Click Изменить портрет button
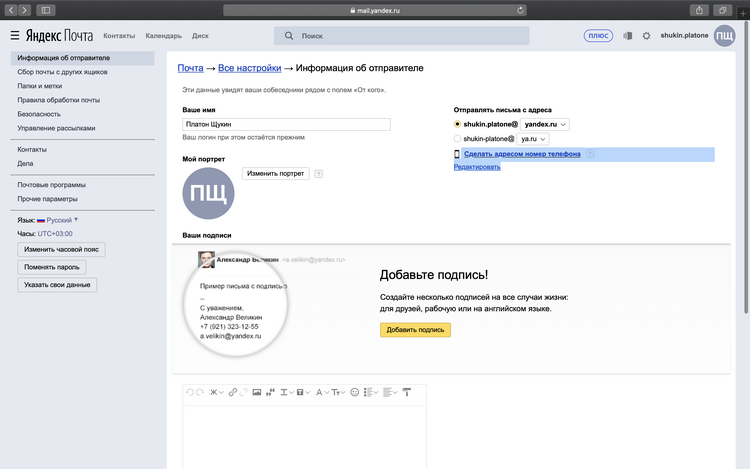 tap(276, 174)
